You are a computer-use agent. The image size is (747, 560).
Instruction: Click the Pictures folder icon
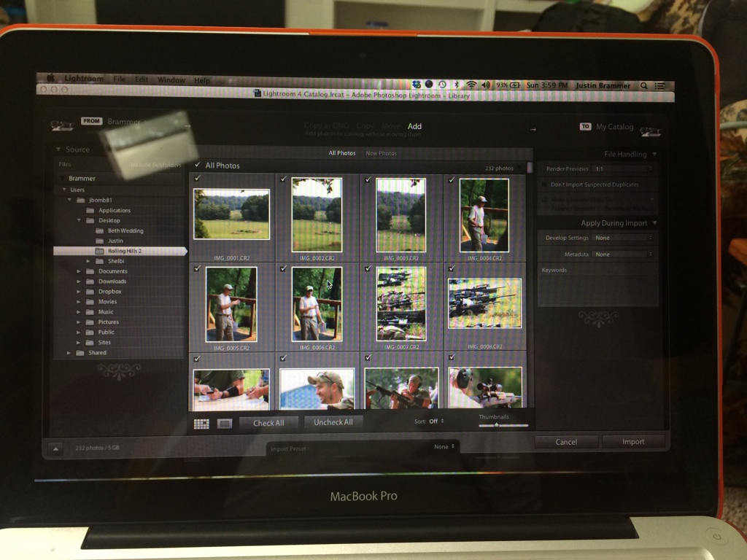point(90,322)
